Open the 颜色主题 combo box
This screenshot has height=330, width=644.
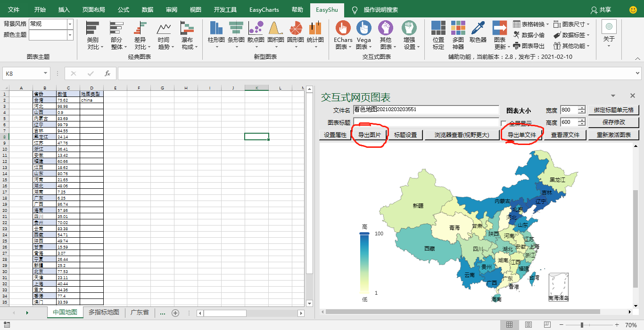coord(70,35)
